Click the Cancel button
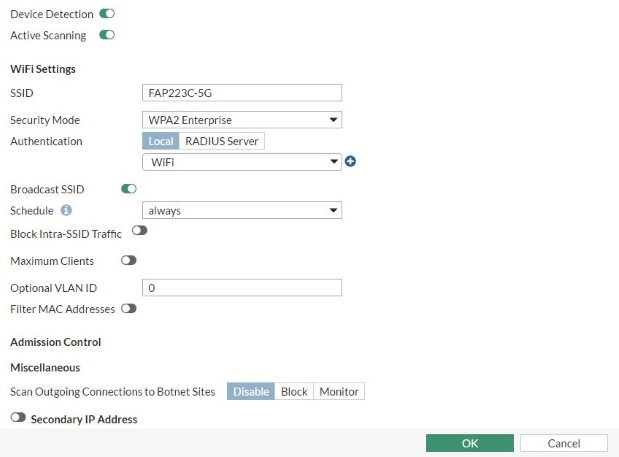 click(x=563, y=443)
